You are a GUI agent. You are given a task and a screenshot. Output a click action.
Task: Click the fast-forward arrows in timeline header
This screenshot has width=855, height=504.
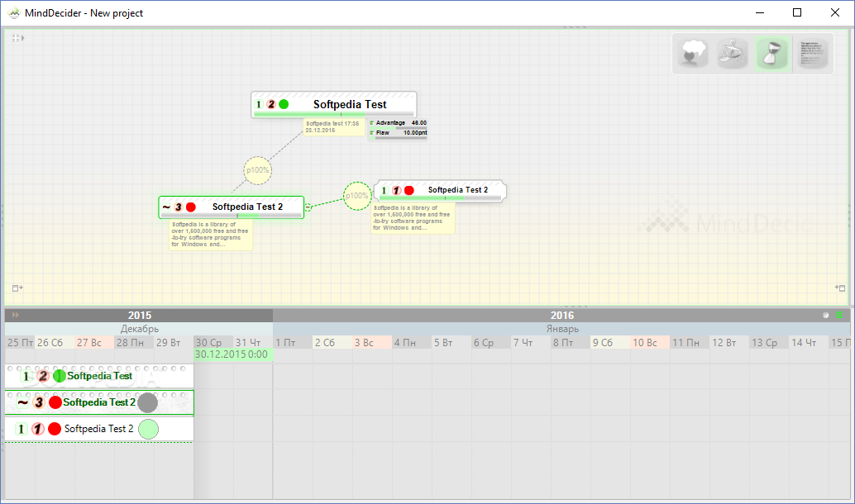click(15, 315)
